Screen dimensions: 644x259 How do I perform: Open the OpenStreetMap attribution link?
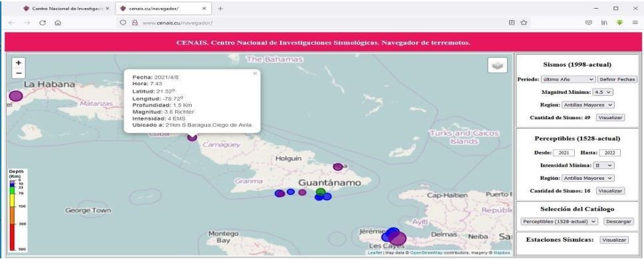click(426, 252)
